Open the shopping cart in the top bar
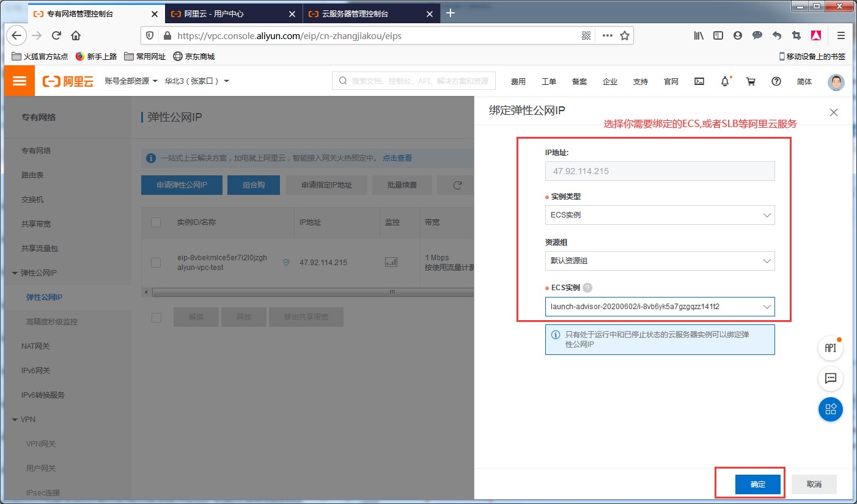 click(x=751, y=81)
